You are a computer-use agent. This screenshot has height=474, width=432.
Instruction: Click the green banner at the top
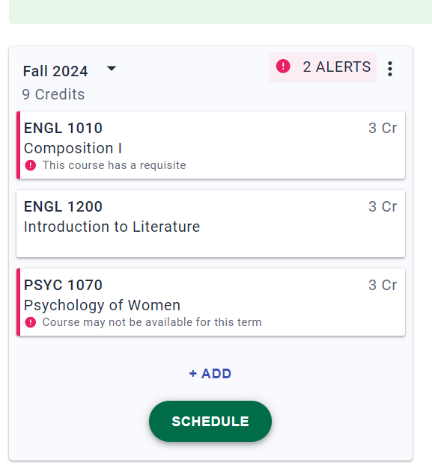click(x=220, y=12)
